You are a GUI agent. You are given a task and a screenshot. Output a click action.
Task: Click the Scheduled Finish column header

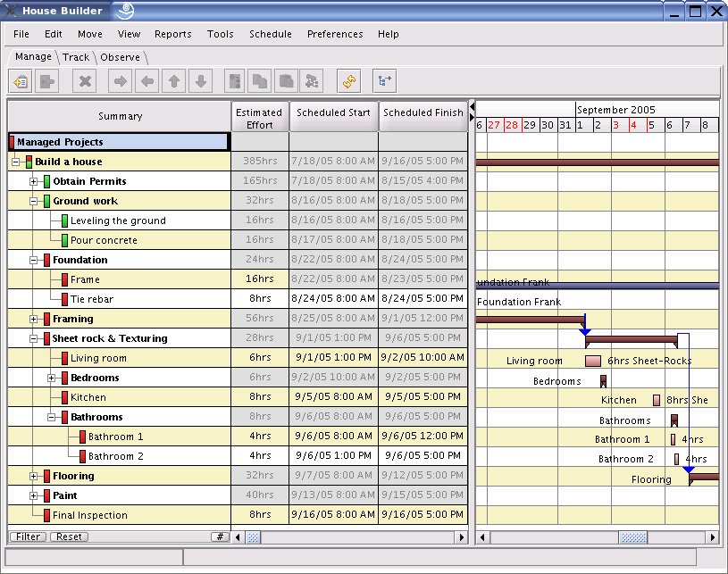click(x=423, y=116)
